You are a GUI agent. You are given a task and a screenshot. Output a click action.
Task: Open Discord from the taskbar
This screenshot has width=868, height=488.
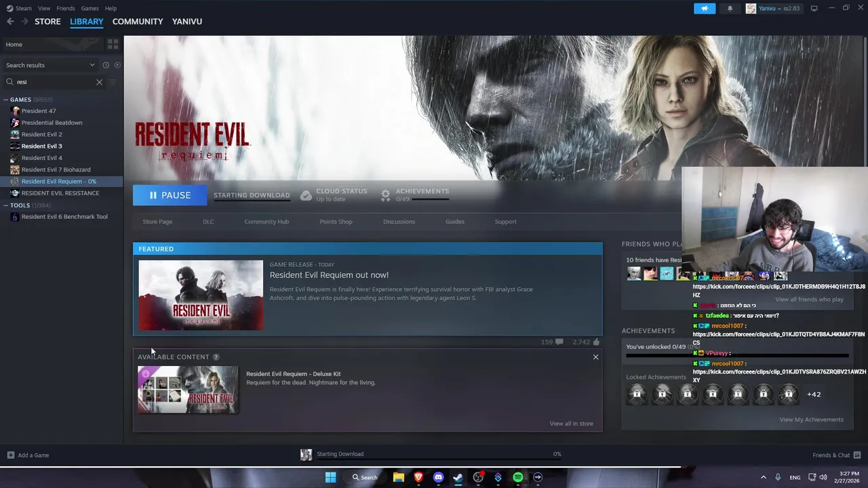pos(438,477)
